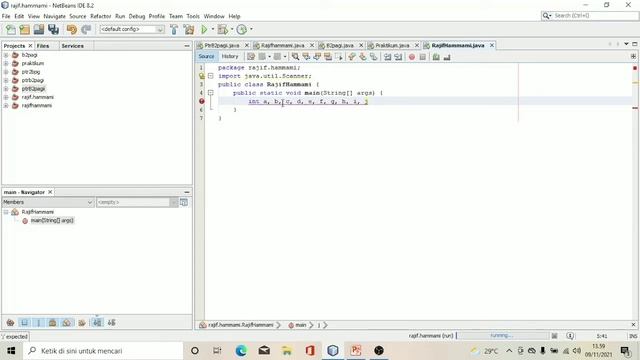Click the History view button
The width and height of the screenshot is (640, 360).
coord(230,57)
